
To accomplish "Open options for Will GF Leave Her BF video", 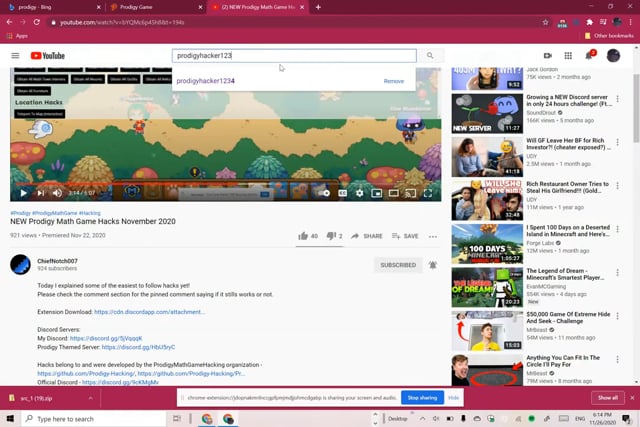I will [x=617, y=142].
